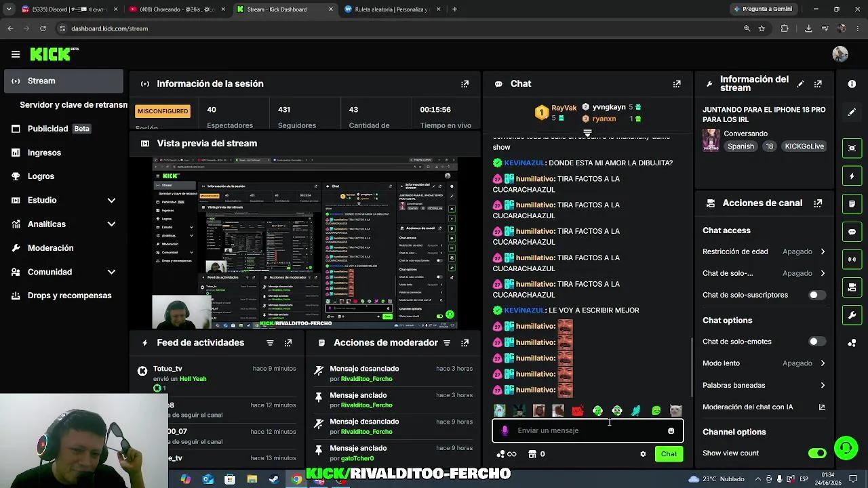Toggle the broadcast signal widget in right sidebar

coord(852,260)
